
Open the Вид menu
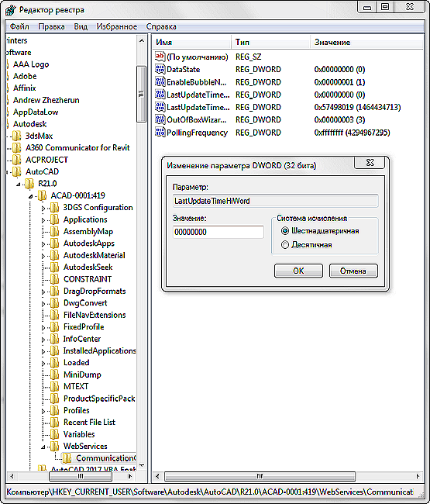click(81, 26)
